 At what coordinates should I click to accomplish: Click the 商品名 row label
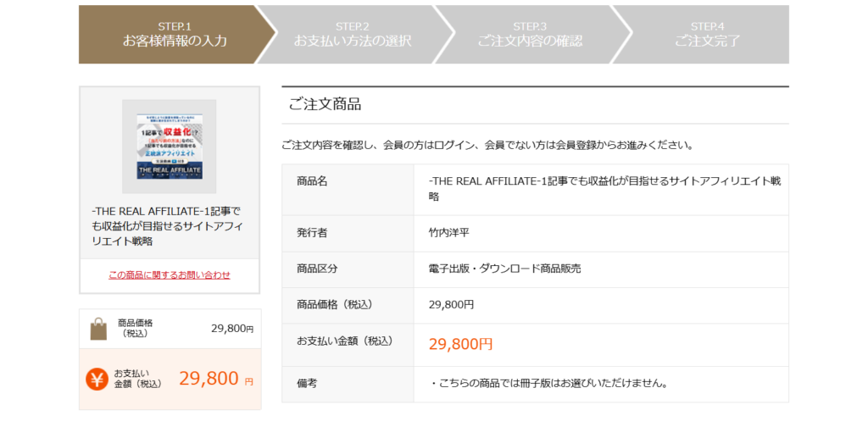pos(312,181)
